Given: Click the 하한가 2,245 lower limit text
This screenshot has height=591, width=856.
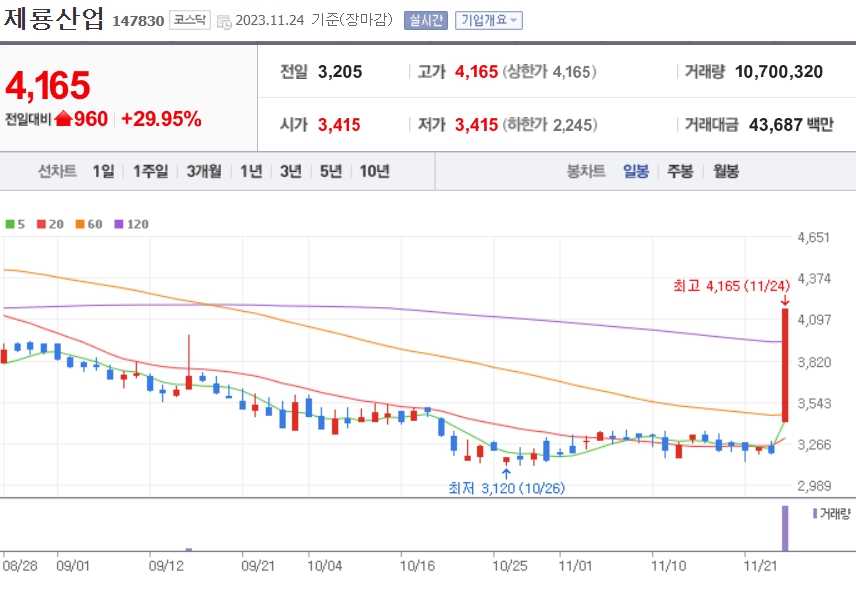Looking at the screenshot, I should click(x=550, y=125).
